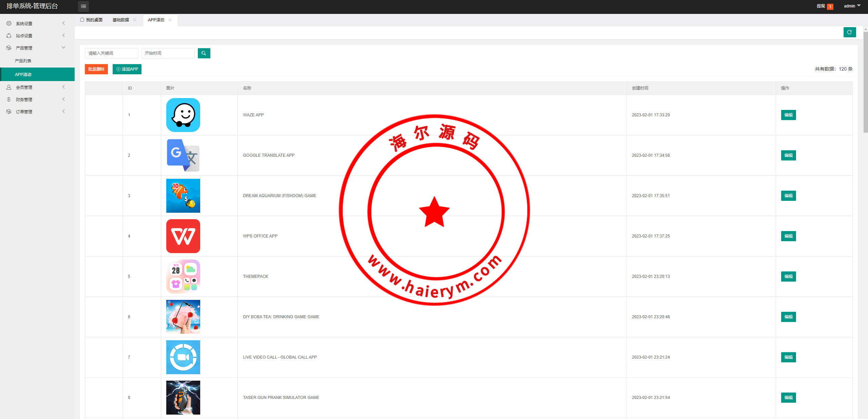
Task: Click the 系统设置 gear icon
Action: point(9,23)
